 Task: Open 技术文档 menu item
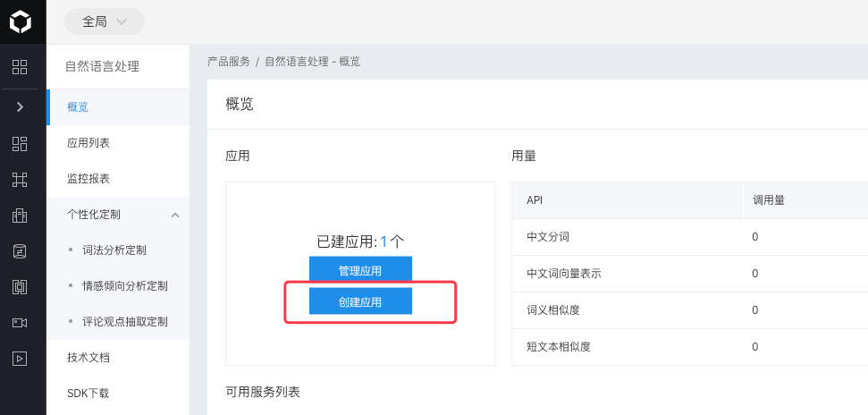(119, 358)
